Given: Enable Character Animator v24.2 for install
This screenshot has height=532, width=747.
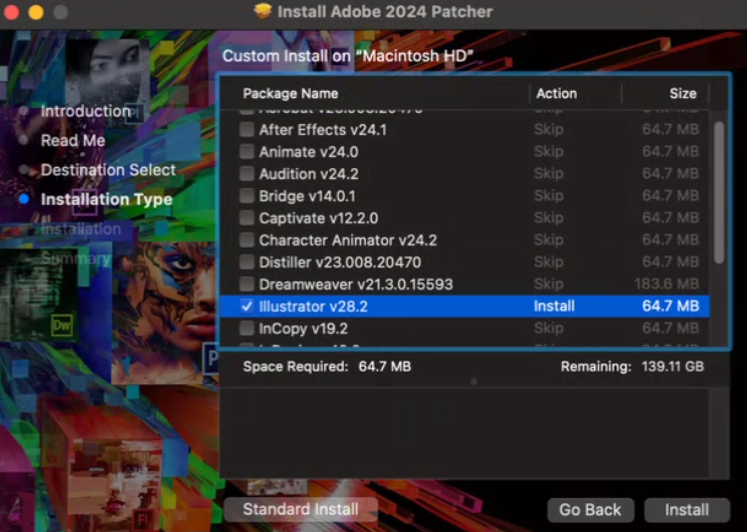Looking at the screenshot, I should [x=247, y=240].
